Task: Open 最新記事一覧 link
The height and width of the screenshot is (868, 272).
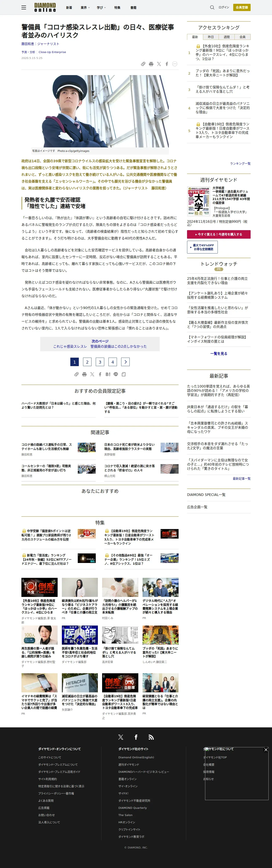Action: pyautogui.click(x=241, y=479)
